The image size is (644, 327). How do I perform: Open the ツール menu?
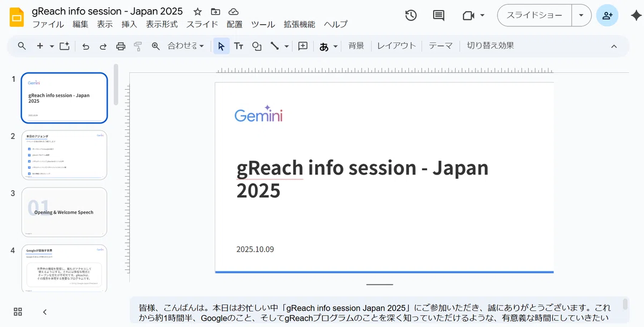point(263,24)
